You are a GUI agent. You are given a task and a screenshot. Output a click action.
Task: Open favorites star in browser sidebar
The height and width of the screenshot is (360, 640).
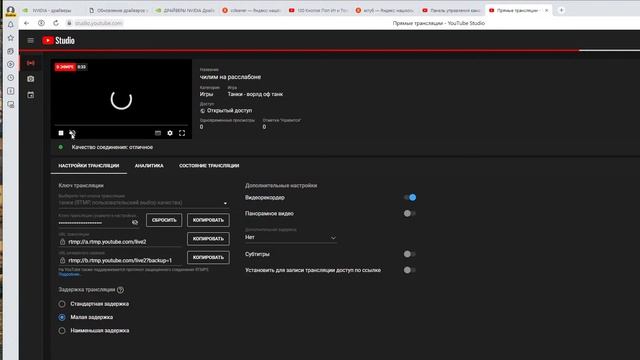(x=11, y=38)
